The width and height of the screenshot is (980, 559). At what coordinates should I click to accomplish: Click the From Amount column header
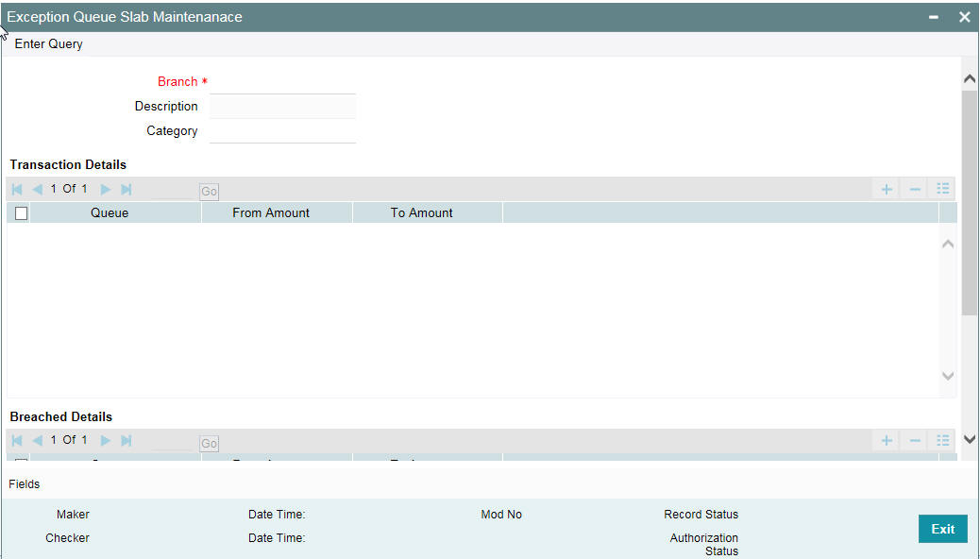[x=271, y=212]
